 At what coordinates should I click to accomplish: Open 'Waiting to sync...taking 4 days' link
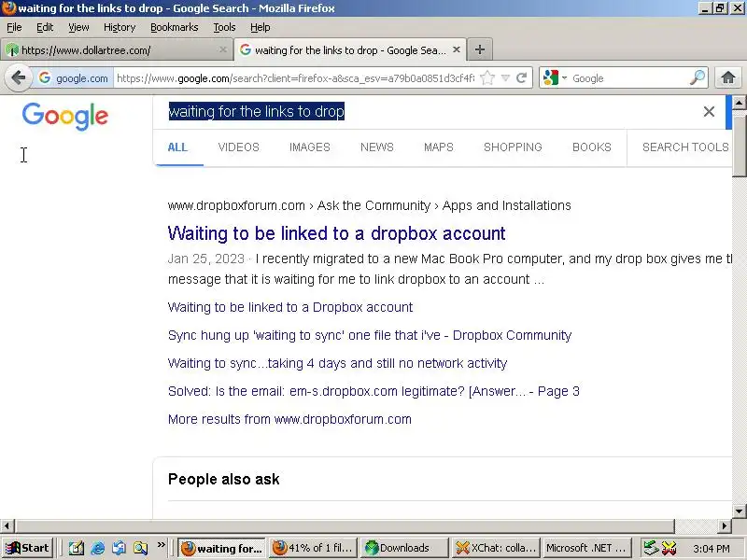tap(337, 363)
